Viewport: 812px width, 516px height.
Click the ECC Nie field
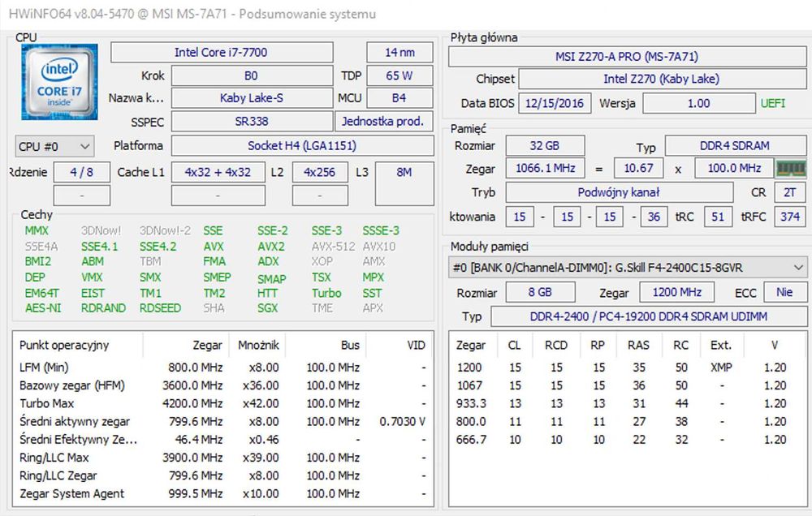pyautogui.click(x=784, y=292)
